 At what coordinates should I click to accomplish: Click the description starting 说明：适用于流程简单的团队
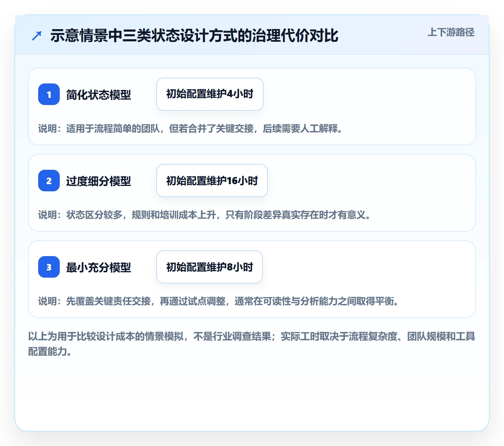click(190, 128)
